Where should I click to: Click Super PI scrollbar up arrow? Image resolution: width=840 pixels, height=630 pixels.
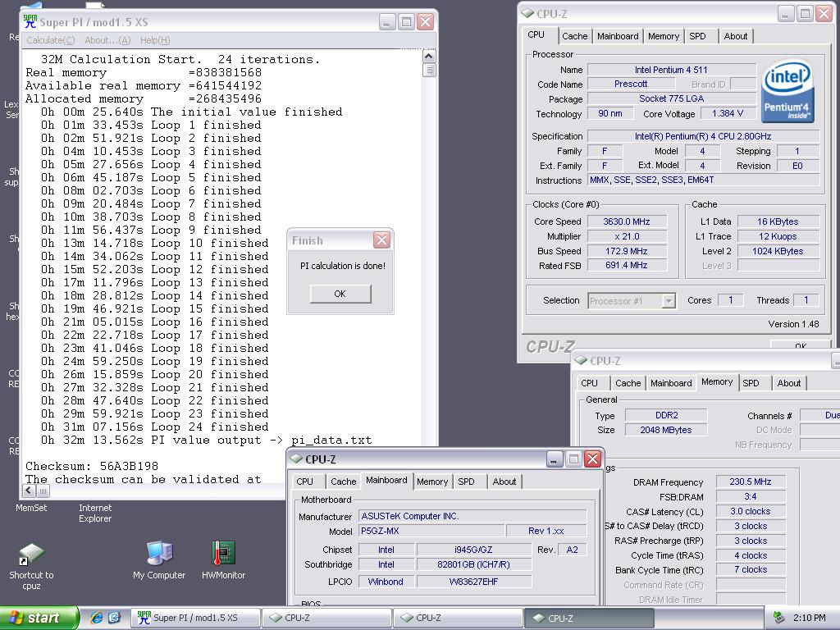429,57
